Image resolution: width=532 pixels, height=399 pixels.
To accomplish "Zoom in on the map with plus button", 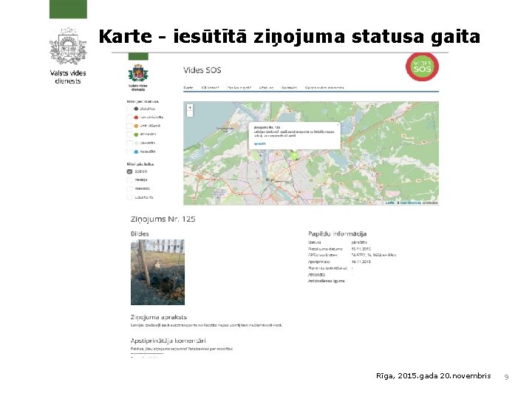I will [x=190, y=108].
